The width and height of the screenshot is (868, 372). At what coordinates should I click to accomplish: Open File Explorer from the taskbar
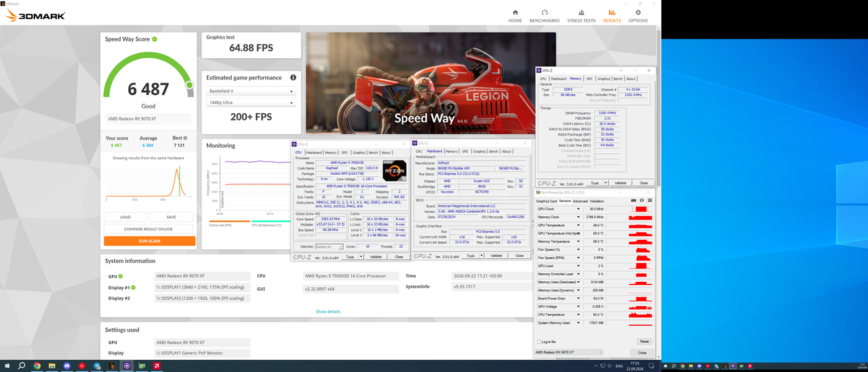[52, 365]
